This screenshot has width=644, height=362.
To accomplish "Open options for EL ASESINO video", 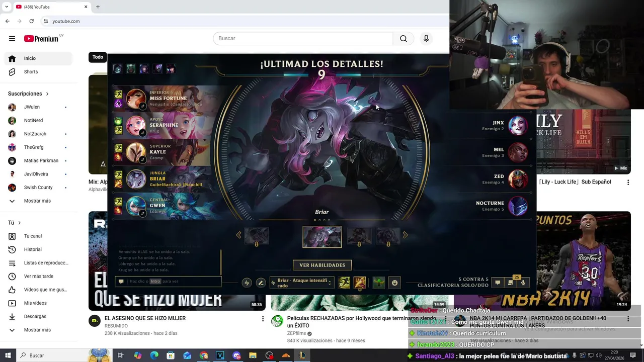I will 263,319.
